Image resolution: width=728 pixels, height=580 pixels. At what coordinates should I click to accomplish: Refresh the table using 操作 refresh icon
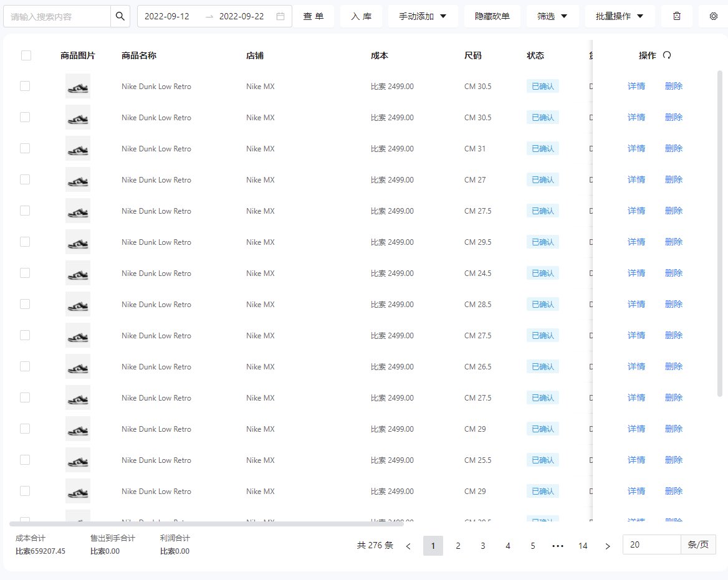tap(667, 55)
